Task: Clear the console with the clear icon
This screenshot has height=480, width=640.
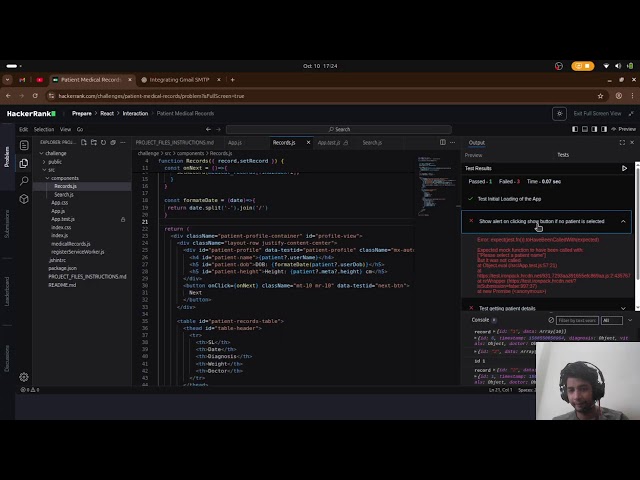Action: pos(551,320)
